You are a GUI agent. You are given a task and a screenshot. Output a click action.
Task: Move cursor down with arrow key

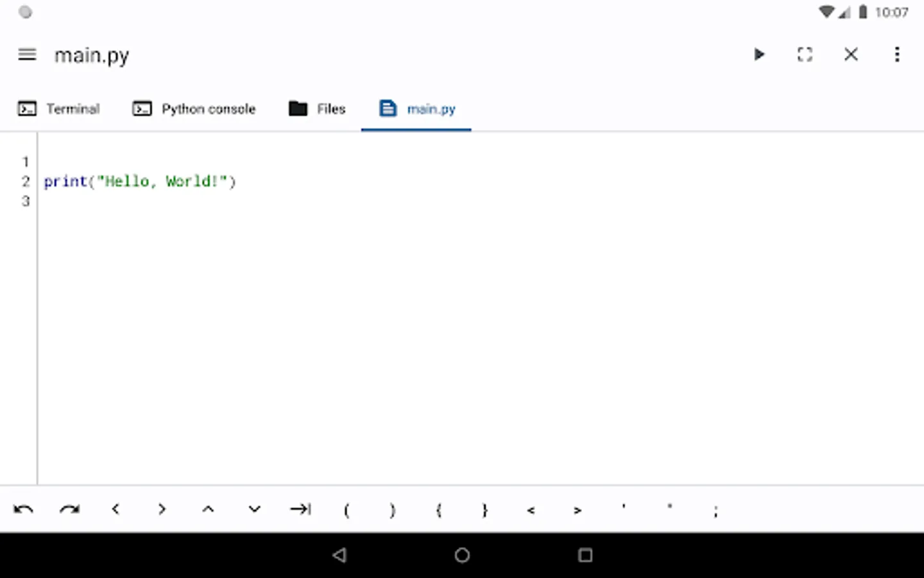click(254, 509)
